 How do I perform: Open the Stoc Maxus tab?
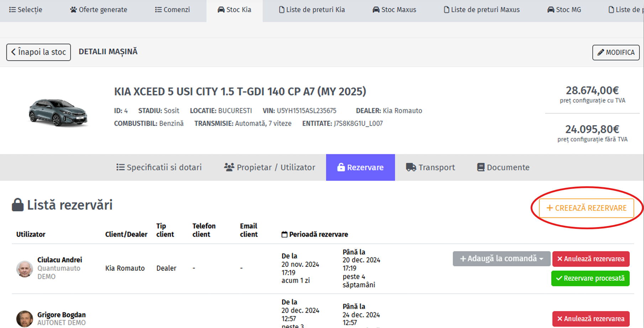(x=394, y=10)
